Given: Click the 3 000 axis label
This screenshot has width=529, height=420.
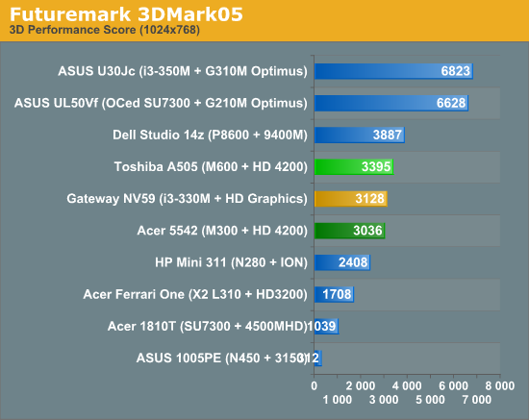Looking at the screenshot, I should (x=384, y=400).
